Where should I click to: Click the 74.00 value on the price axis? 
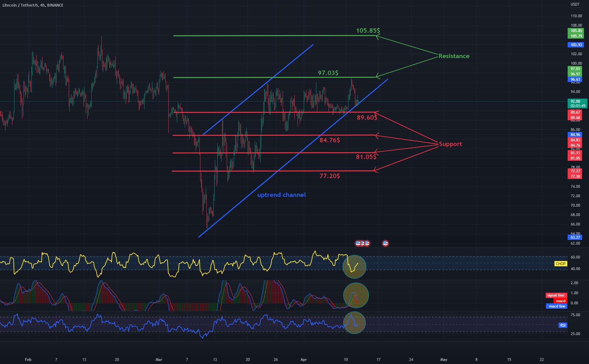click(575, 187)
